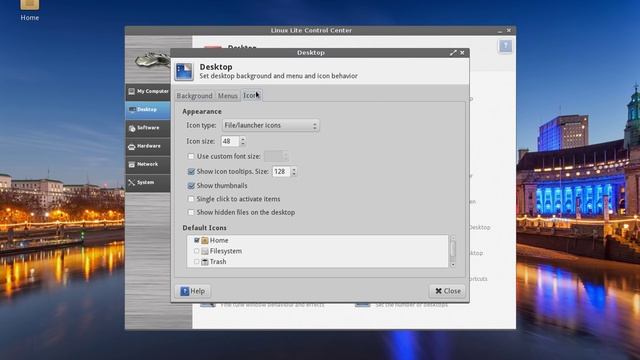Click the Icon size value field
Screen dimensions: 640x360
(230, 141)
